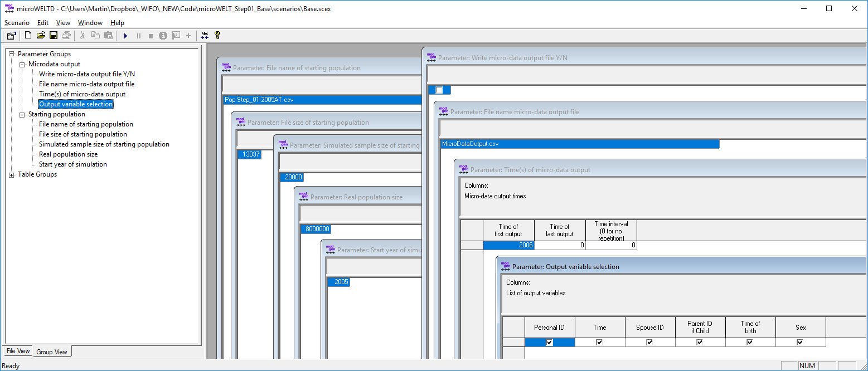Select Start year of simulation item
Viewport: 868px width, 371px height.
tap(73, 164)
